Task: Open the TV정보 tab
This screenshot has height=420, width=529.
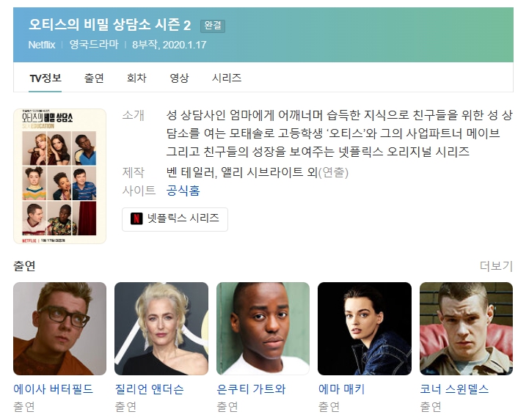Action: (45, 78)
